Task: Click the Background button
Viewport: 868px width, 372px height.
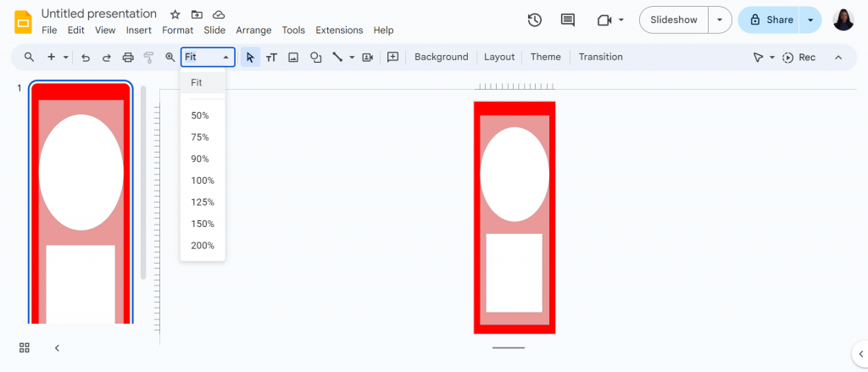Action: (441, 57)
